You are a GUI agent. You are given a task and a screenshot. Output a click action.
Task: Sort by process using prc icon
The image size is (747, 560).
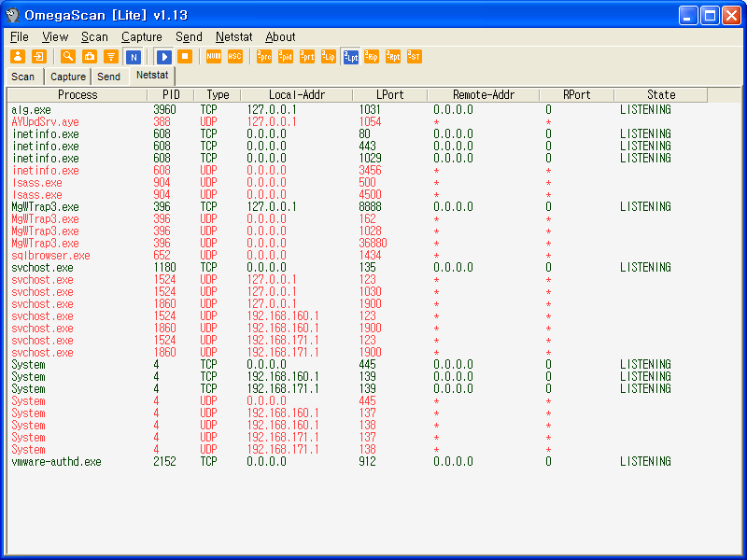[264, 57]
